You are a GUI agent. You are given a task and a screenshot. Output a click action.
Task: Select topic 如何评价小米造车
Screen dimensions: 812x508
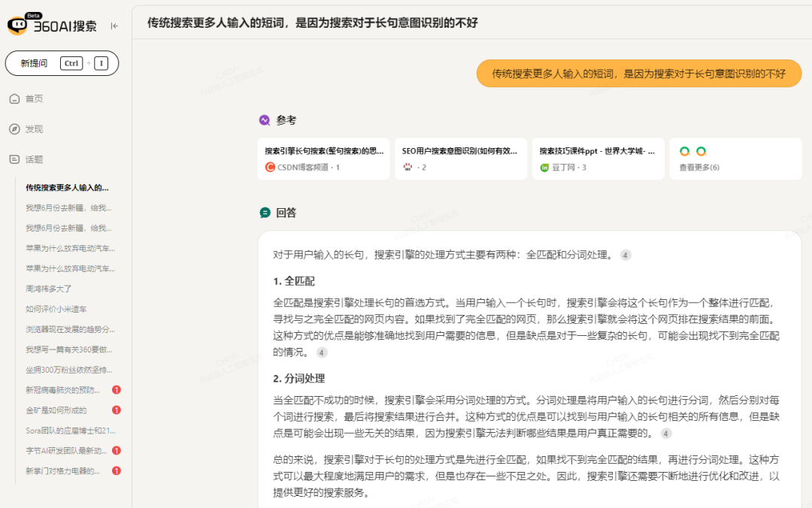[56, 309]
